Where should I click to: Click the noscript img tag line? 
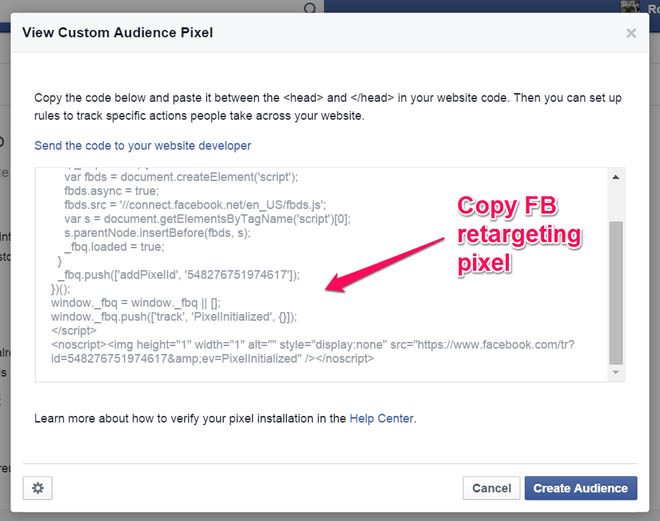312,344
